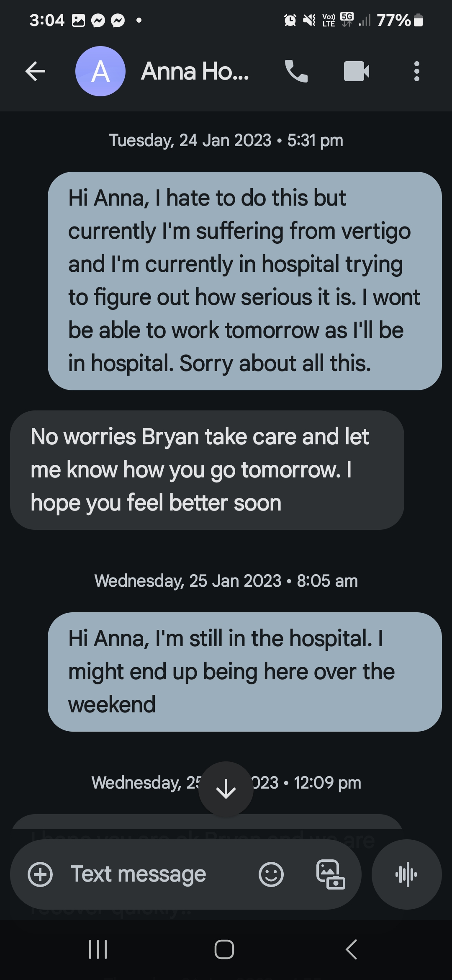
Task: Tap the Tuesday, 24 Jan 2023 timestamp
Action: tap(226, 141)
